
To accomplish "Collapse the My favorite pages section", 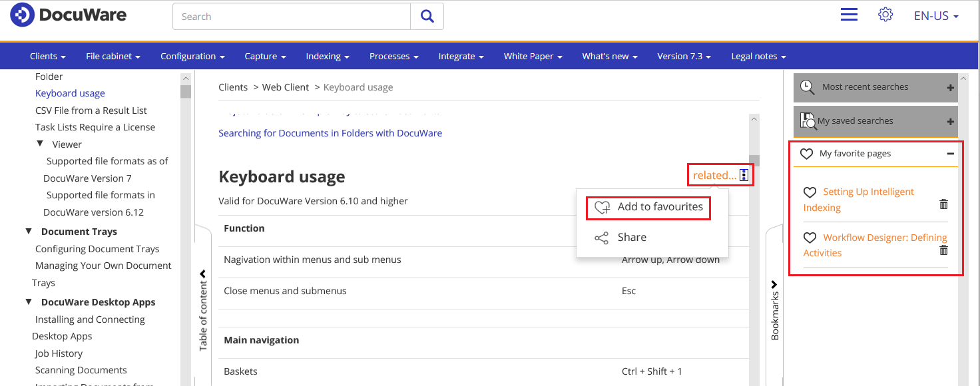I will 950,154.
